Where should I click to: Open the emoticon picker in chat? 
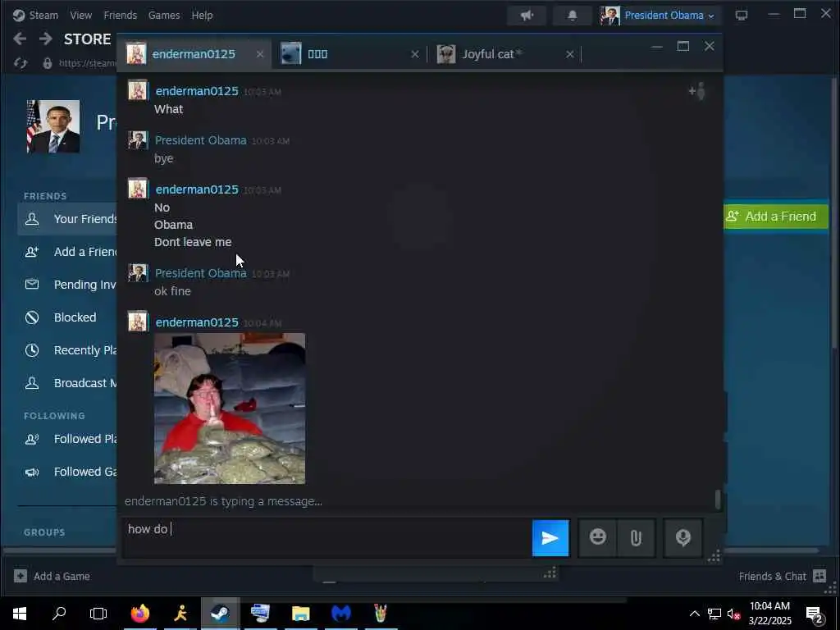[597, 537]
